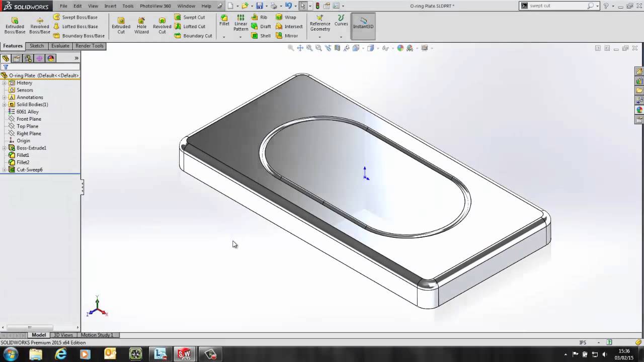644x362 pixels.
Task: Expand the History tree node
Action: click(4, 83)
